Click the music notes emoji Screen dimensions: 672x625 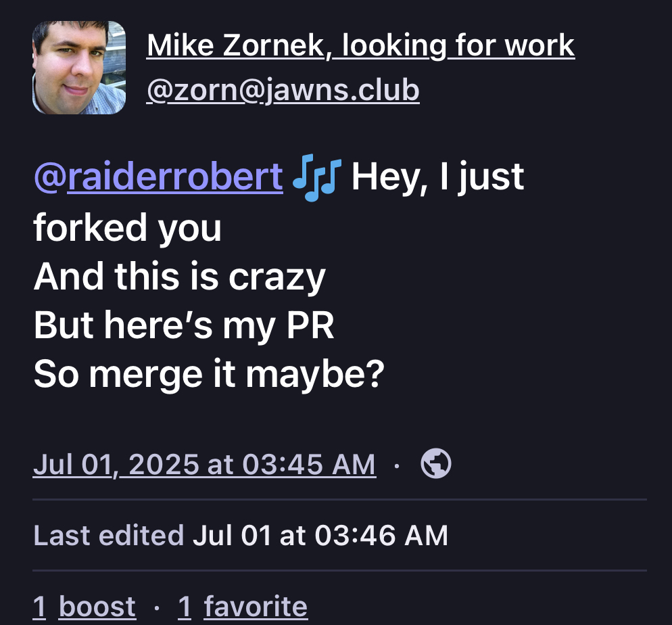[317, 177]
